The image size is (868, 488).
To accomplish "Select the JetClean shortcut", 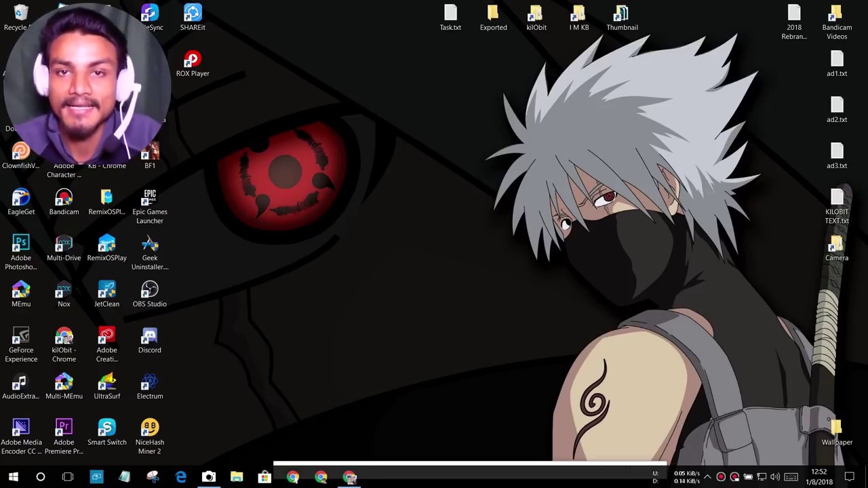I will point(106,294).
